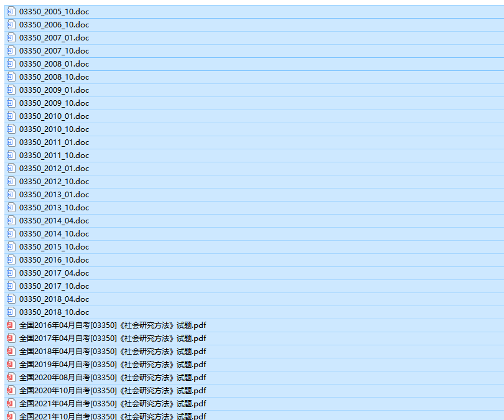Select file name 03350_2007_10.doc

[54, 51]
